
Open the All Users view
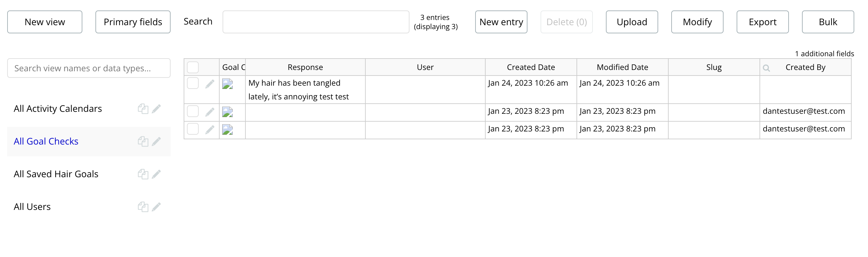click(32, 207)
